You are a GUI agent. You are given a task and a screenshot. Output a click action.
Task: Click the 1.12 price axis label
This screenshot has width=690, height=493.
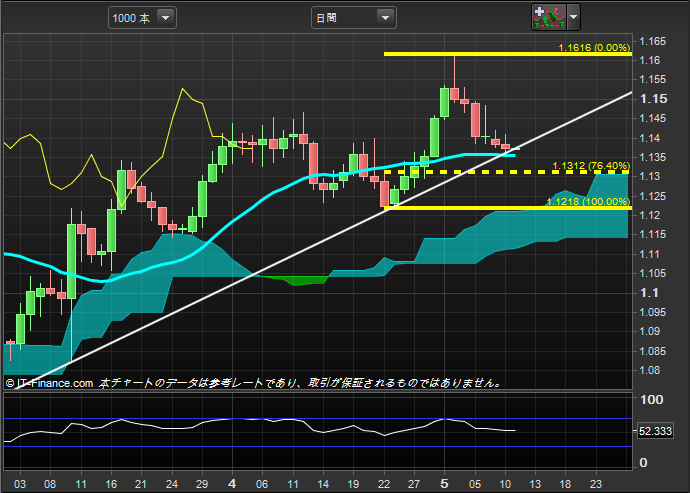(x=650, y=215)
